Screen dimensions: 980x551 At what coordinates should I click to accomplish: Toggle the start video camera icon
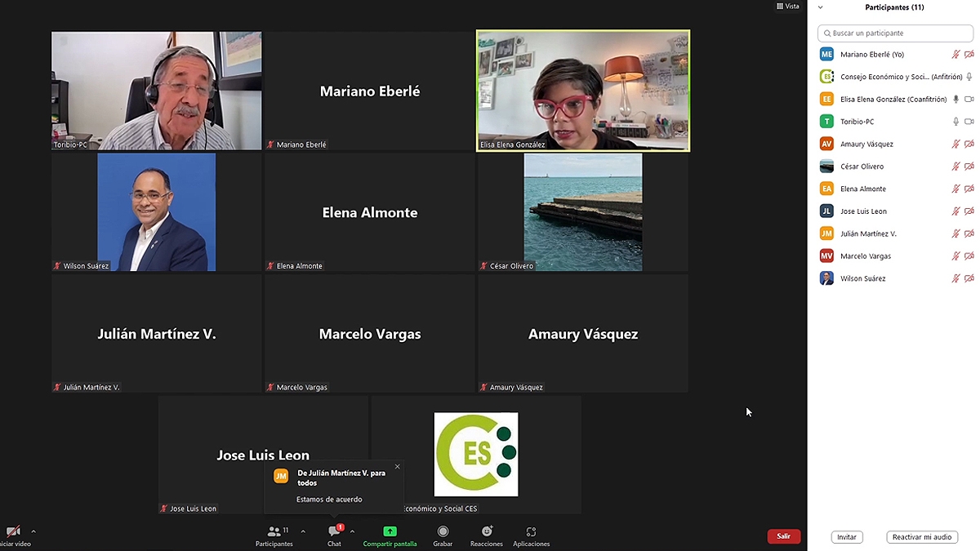click(13, 531)
